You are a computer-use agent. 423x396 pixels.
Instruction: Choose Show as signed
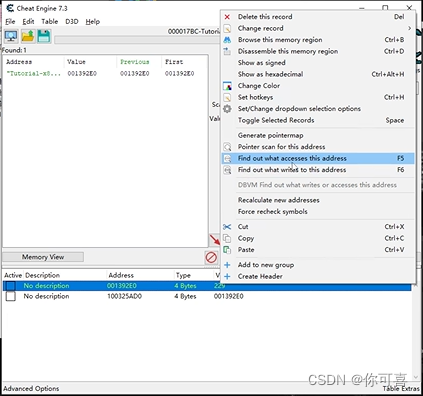[318, 63]
